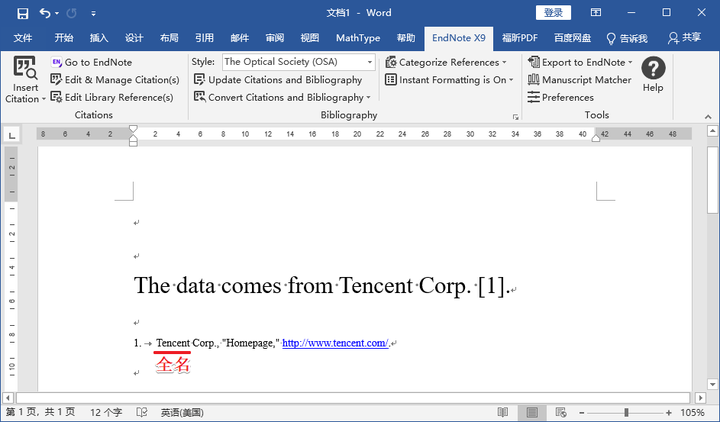Screen dimensions: 720x422
Task: Open Edit Library Reference(s)
Action: point(112,97)
